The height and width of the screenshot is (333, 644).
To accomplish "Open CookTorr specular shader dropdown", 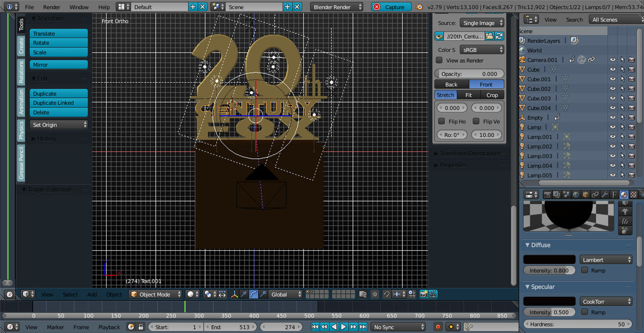I will [606, 301].
